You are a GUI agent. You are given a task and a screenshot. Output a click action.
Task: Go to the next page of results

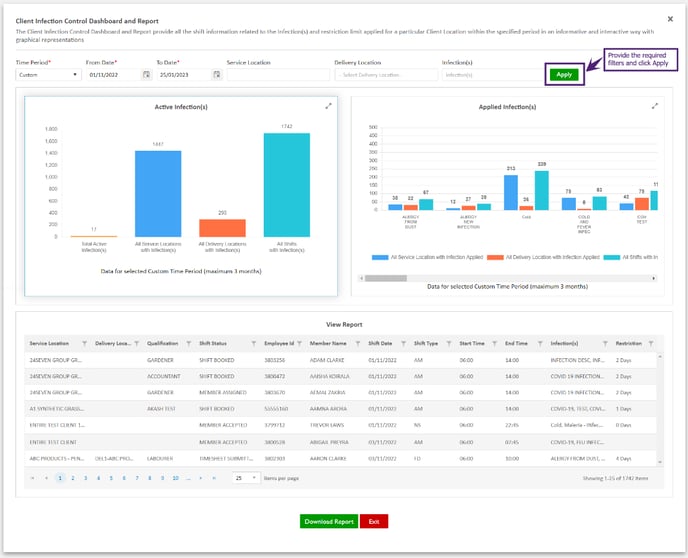[201, 478]
